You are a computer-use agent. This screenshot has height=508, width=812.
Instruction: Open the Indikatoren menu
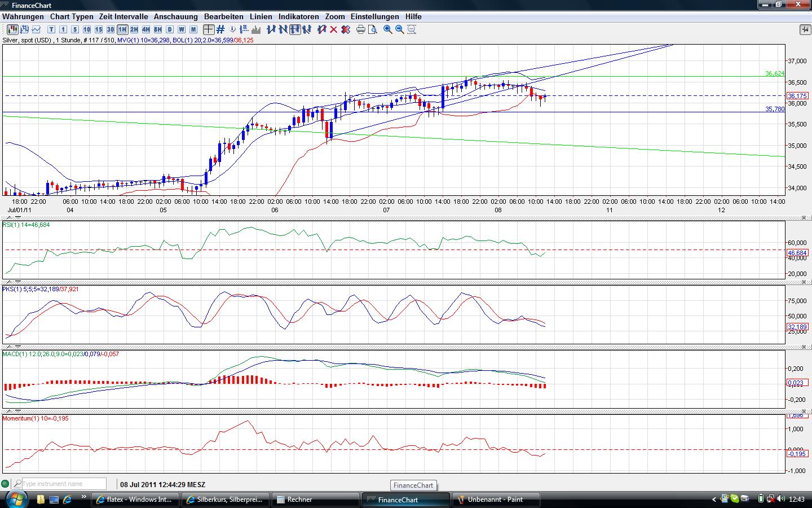[x=298, y=16]
